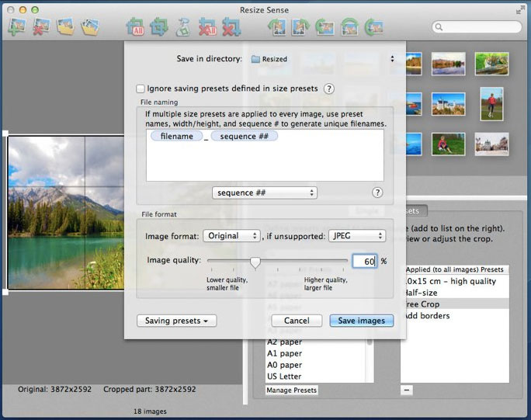Open the Save in directory popup arrows
Image resolution: width=531 pixels, height=420 pixels.
click(392, 59)
